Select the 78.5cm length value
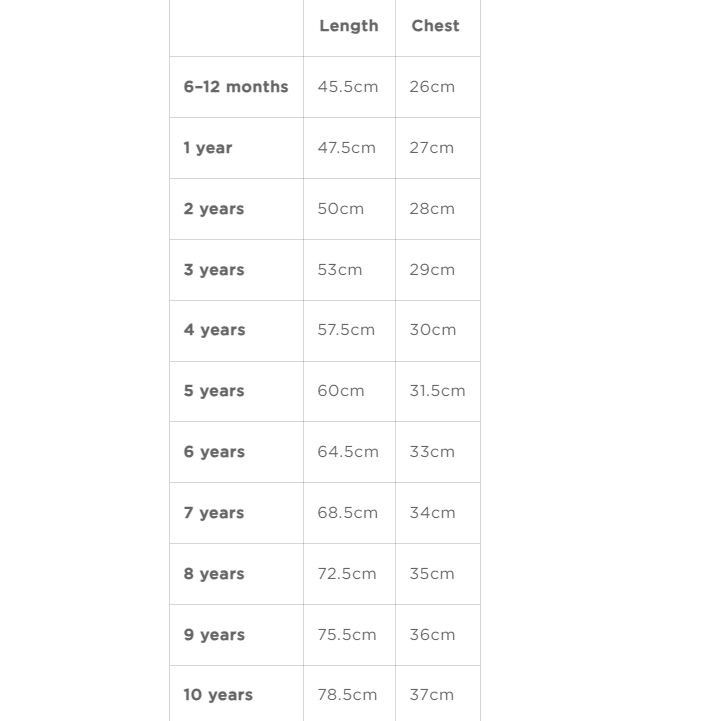720x721 pixels. [x=347, y=695]
